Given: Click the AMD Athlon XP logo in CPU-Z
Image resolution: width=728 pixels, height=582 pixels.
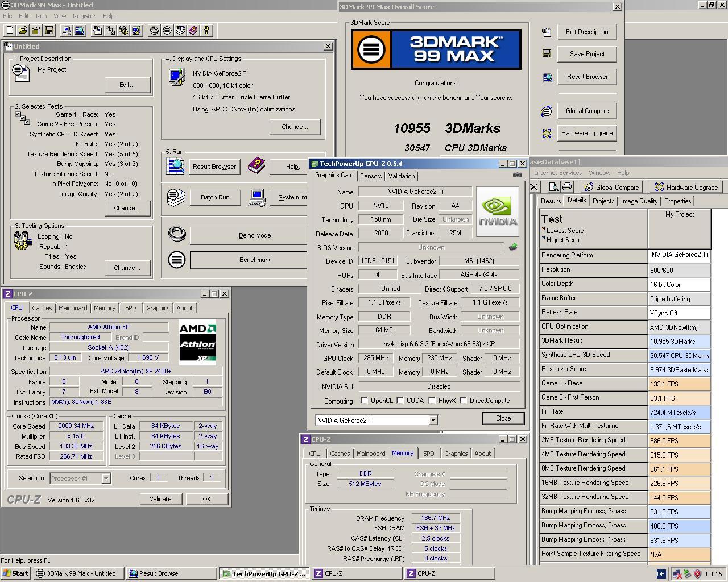Looking at the screenshot, I should pyautogui.click(x=198, y=342).
